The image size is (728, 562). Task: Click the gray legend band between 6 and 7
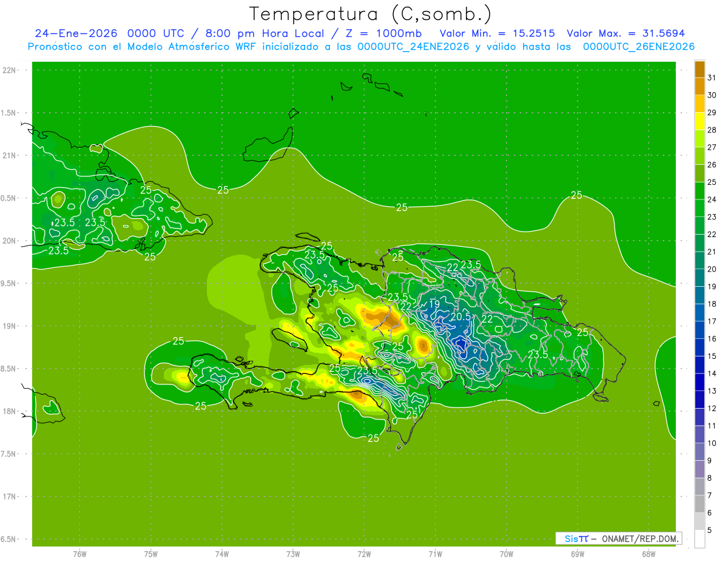coord(699,504)
